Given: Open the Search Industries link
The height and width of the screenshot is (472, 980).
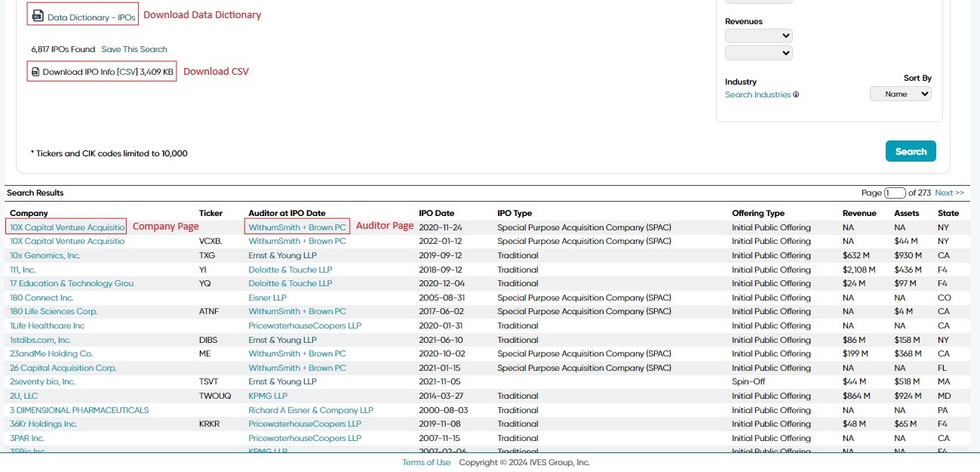Looking at the screenshot, I should 757,95.
